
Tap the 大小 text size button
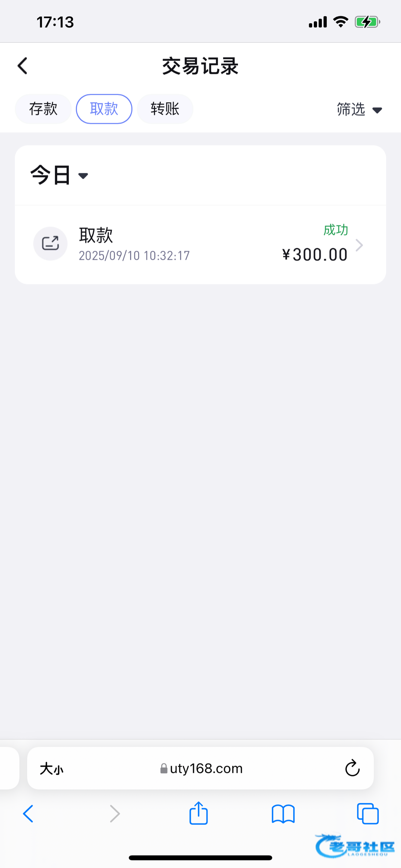click(x=51, y=769)
